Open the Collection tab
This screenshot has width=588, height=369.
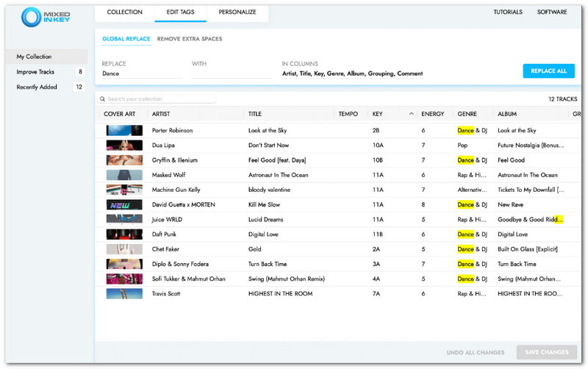pyautogui.click(x=124, y=12)
